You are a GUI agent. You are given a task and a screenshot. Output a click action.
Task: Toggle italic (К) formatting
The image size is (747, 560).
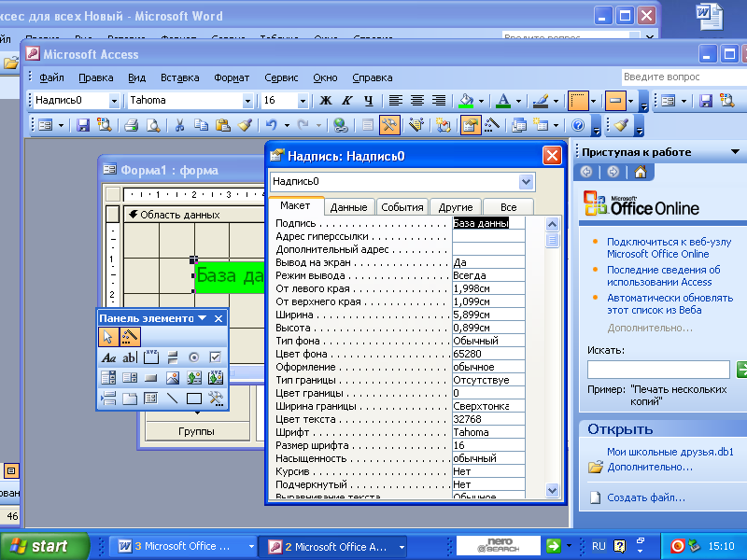346,101
